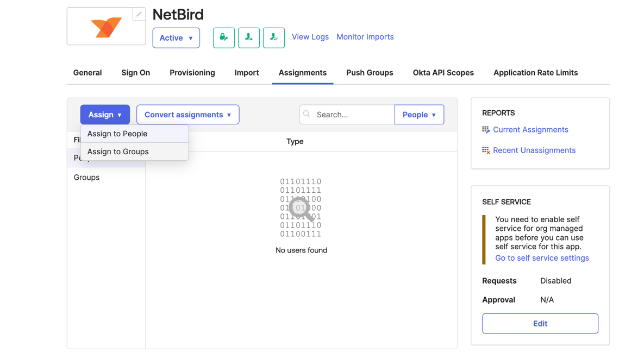Viewport: 644px width, 359px height.
Task: Click the Edit button in Self Service
Action: pos(540,324)
